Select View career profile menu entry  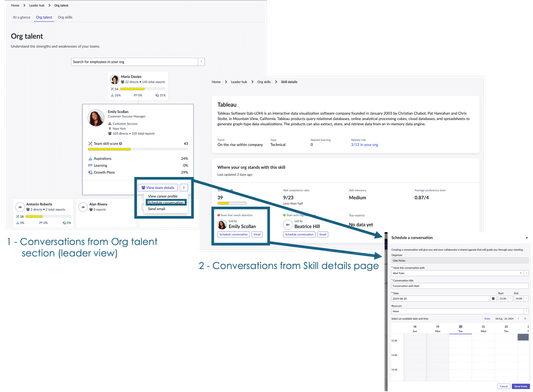point(162,197)
